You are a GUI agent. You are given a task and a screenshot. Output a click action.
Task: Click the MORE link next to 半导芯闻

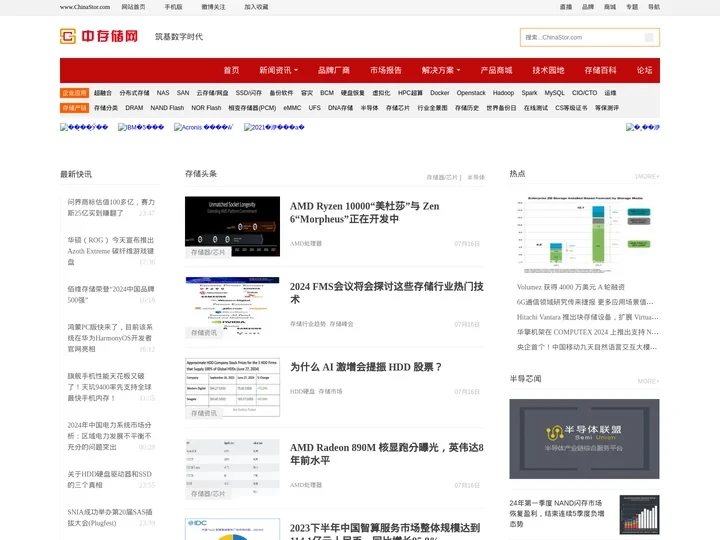pyautogui.click(x=648, y=381)
